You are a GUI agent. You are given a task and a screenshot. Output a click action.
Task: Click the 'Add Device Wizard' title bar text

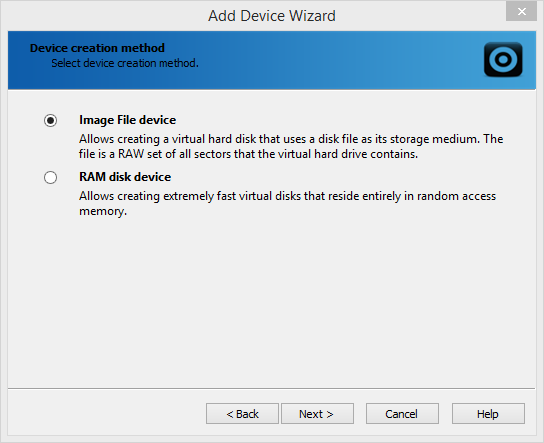click(x=272, y=16)
